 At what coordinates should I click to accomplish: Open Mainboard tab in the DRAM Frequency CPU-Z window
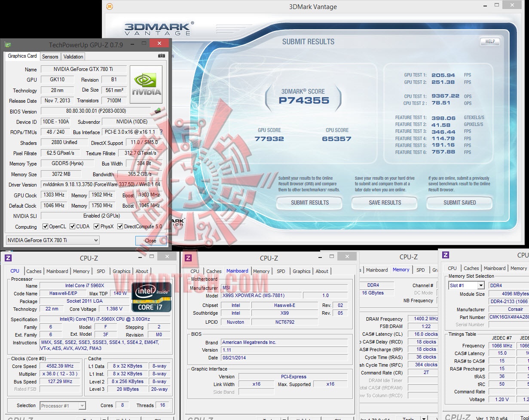click(377, 270)
